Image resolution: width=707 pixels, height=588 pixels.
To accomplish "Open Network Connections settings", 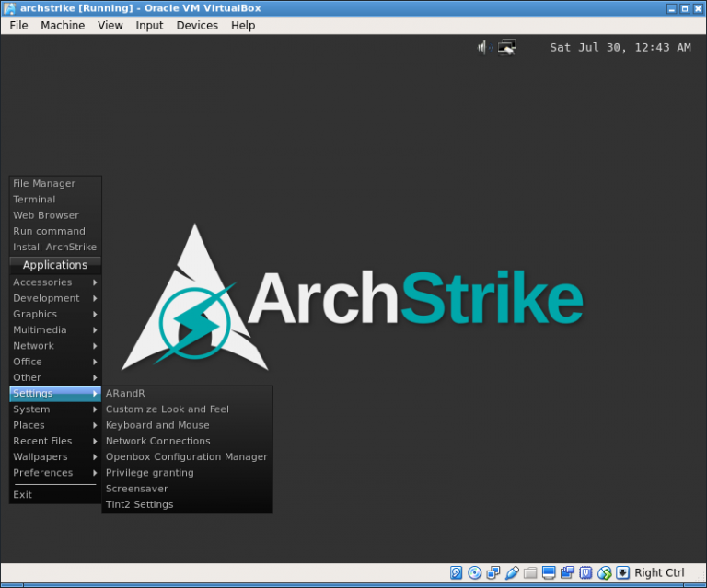I will 187,441.
